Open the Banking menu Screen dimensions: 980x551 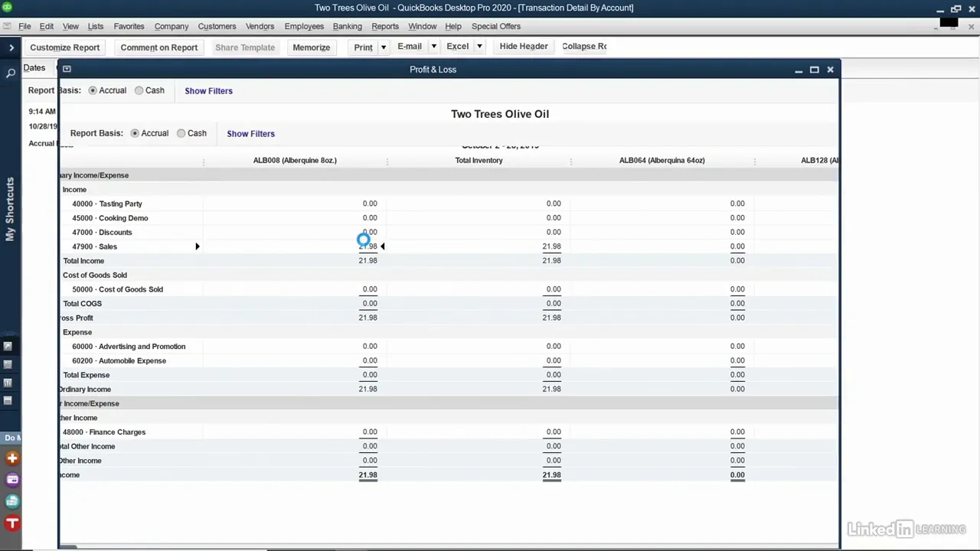tap(347, 26)
